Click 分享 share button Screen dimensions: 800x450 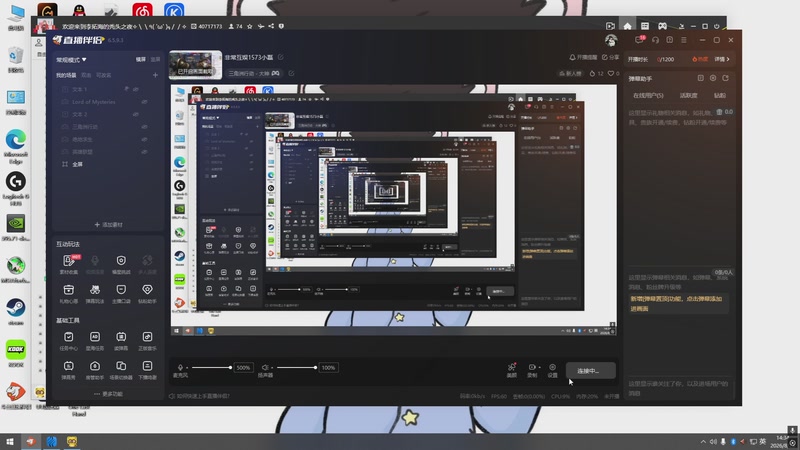point(611,57)
